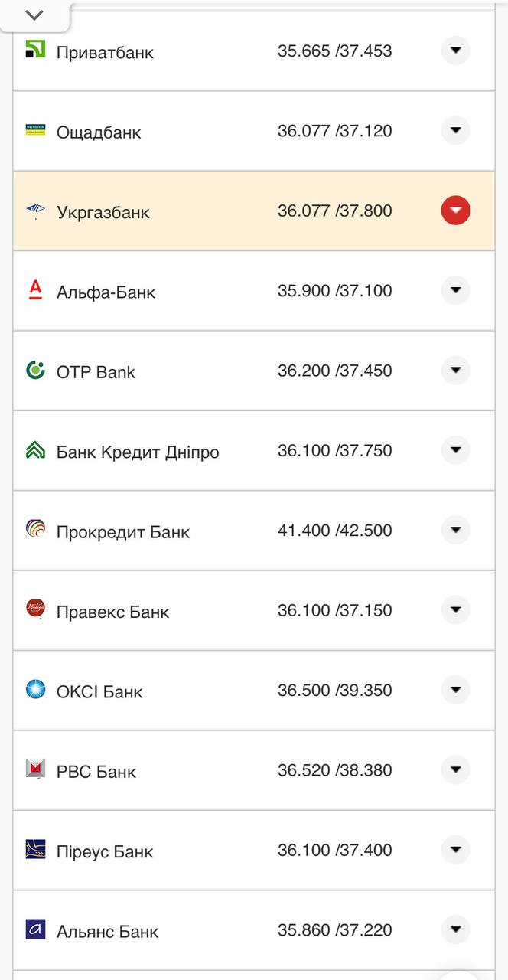
Task: Click the ОКСІ Банк blue logo
Action: click(x=35, y=689)
